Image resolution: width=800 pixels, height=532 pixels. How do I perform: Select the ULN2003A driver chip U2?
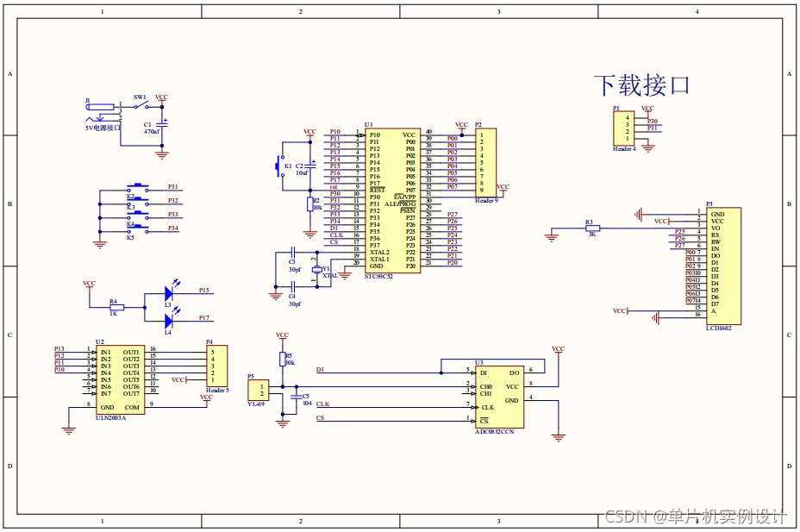coord(121,380)
